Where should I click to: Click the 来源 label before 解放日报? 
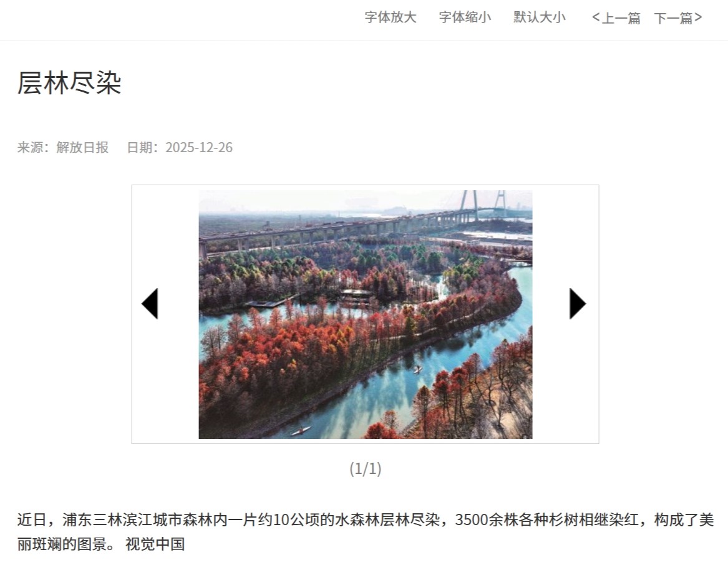coord(33,147)
